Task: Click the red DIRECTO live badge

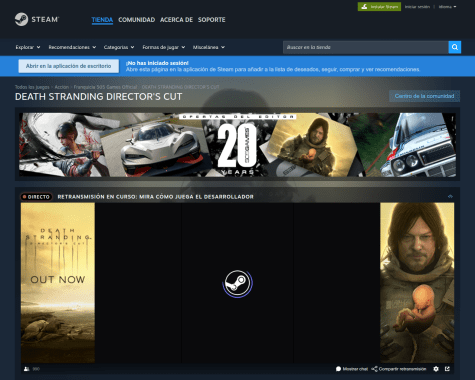Action: tap(36, 197)
